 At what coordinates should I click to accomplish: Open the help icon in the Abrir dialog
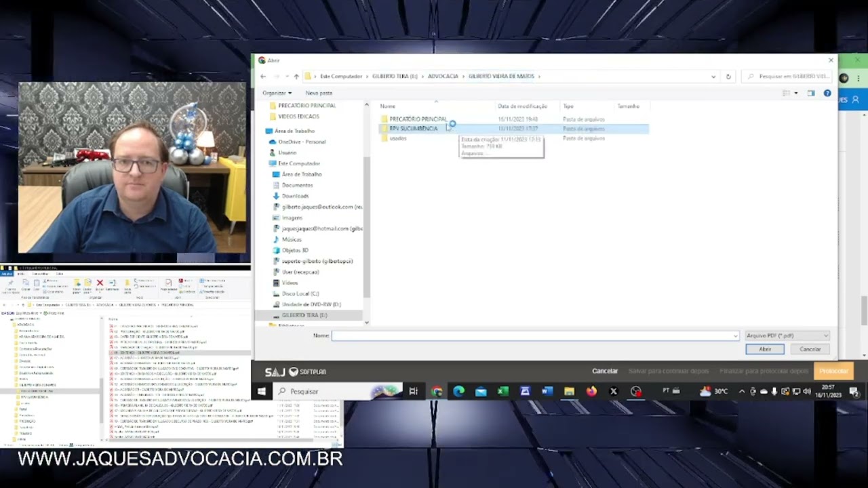pos(827,93)
